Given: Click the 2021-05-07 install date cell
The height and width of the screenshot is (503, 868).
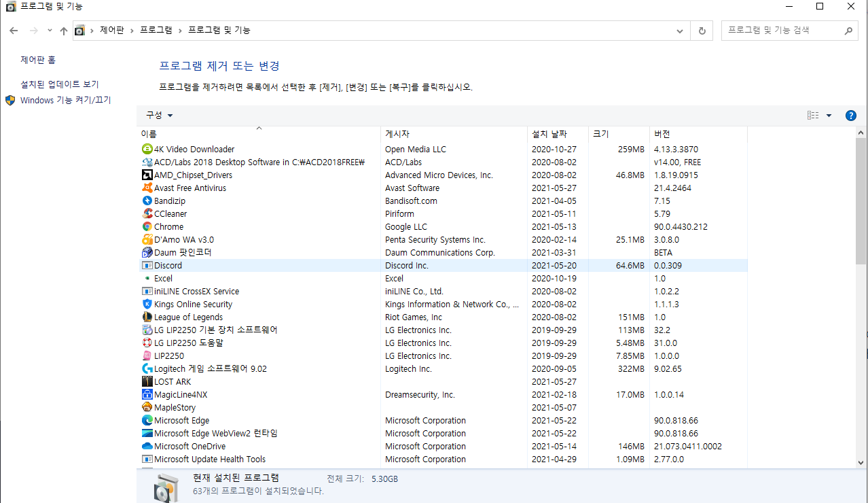Looking at the screenshot, I should coord(554,407).
